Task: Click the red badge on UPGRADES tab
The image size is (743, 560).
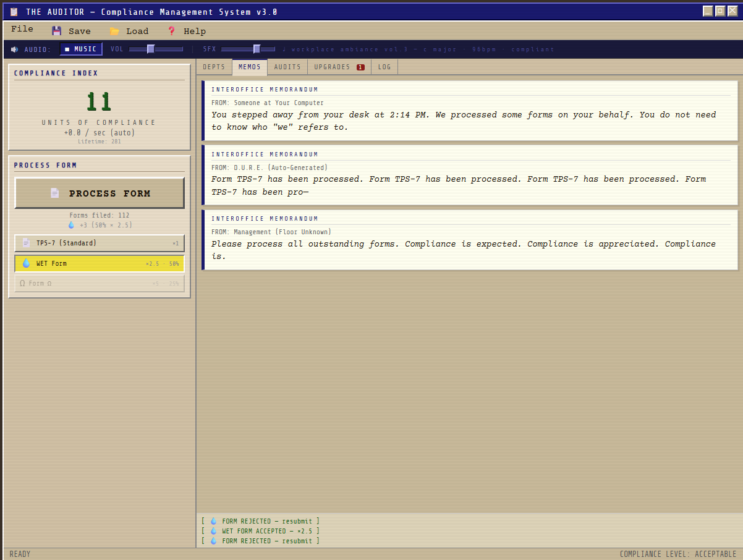Action: click(x=360, y=67)
